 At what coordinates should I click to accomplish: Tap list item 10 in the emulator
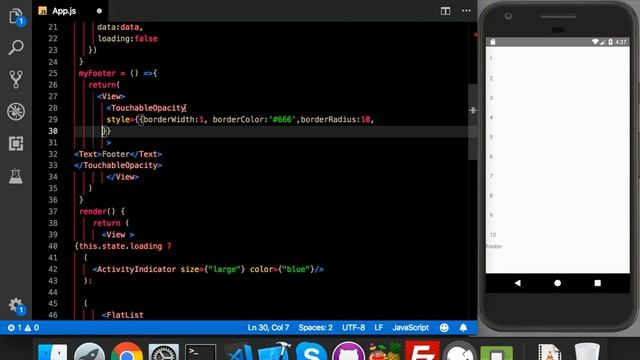[493, 235]
